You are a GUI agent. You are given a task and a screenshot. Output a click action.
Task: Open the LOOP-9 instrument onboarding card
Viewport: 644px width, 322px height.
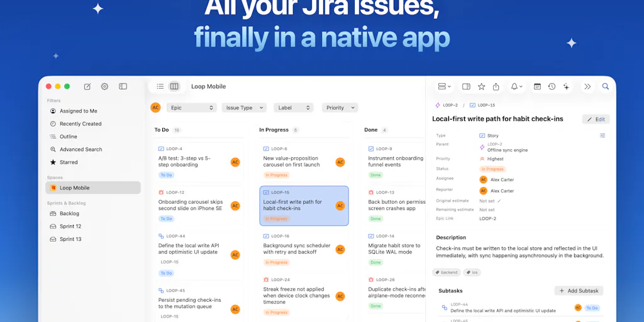395,162
